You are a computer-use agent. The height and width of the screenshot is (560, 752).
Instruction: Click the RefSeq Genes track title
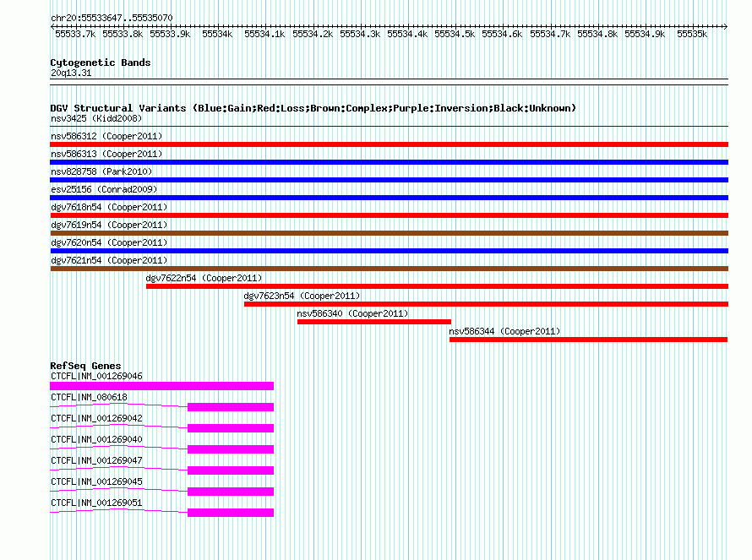coord(85,366)
